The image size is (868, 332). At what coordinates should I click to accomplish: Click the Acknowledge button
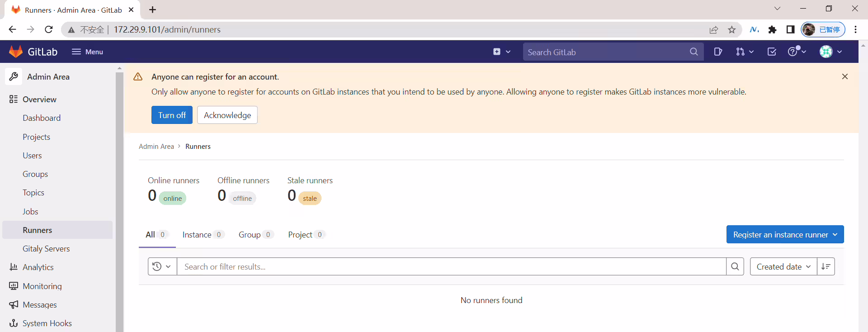227,115
